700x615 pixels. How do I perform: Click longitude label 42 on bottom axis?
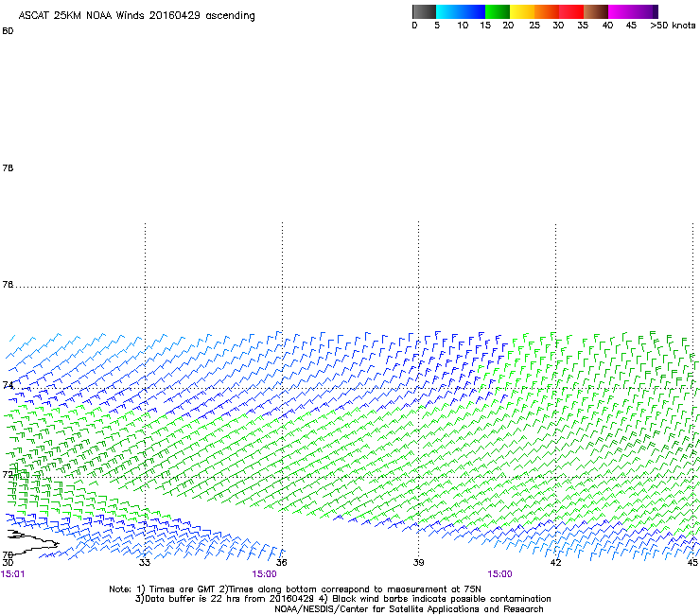tap(555, 562)
